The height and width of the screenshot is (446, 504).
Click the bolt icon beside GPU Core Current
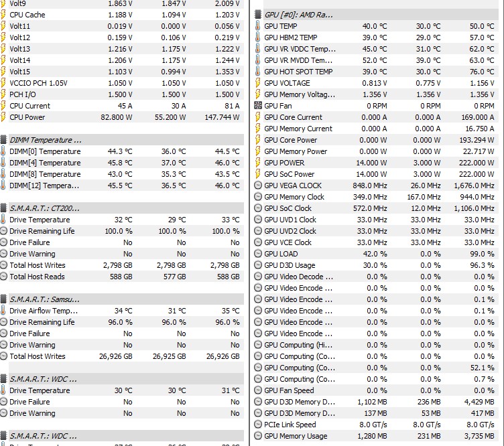257,117
